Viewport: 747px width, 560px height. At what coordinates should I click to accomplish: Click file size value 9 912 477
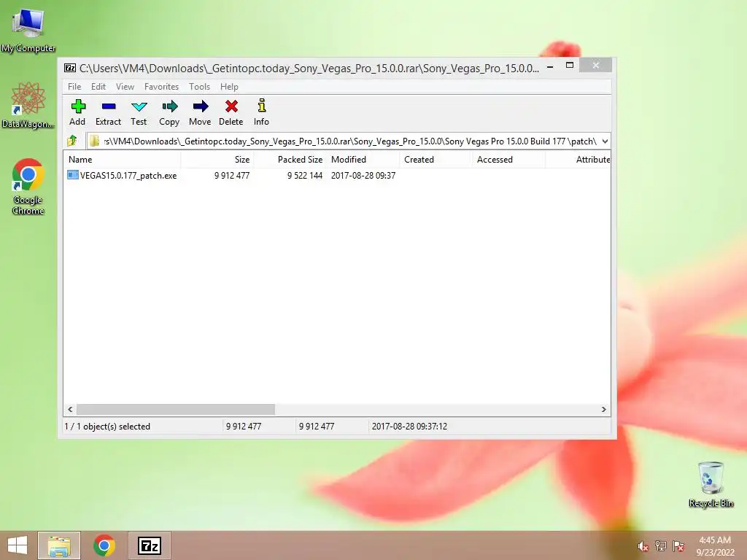232,176
